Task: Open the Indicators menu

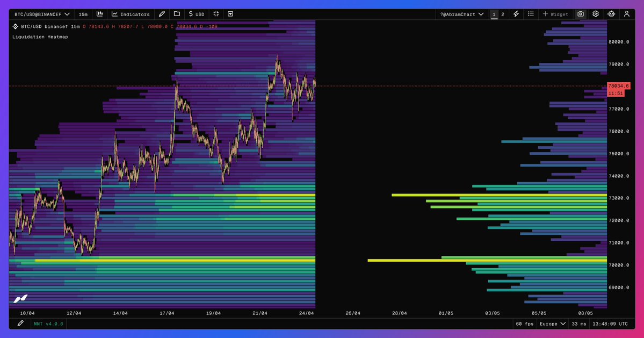Action: point(131,15)
